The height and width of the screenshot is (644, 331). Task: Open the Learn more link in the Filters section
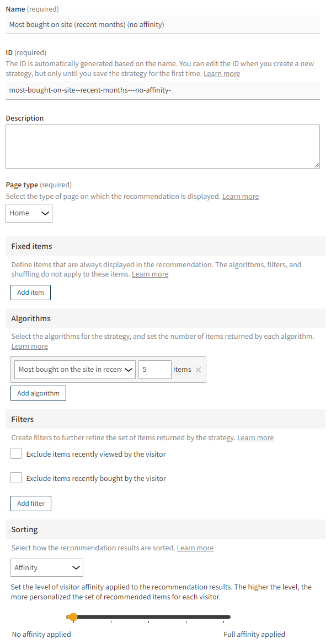[x=255, y=437]
